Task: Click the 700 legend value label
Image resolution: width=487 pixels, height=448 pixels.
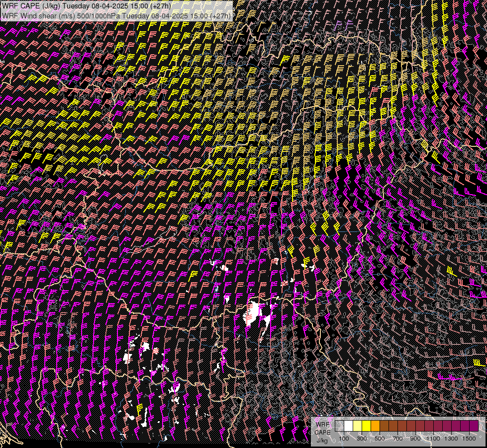Action: pos(397,439)
